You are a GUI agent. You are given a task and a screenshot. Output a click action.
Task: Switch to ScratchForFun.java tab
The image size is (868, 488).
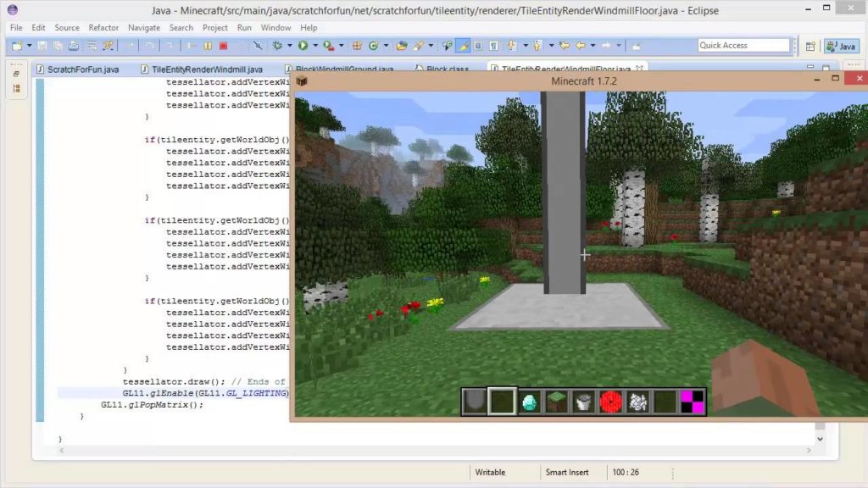[77, 69]
